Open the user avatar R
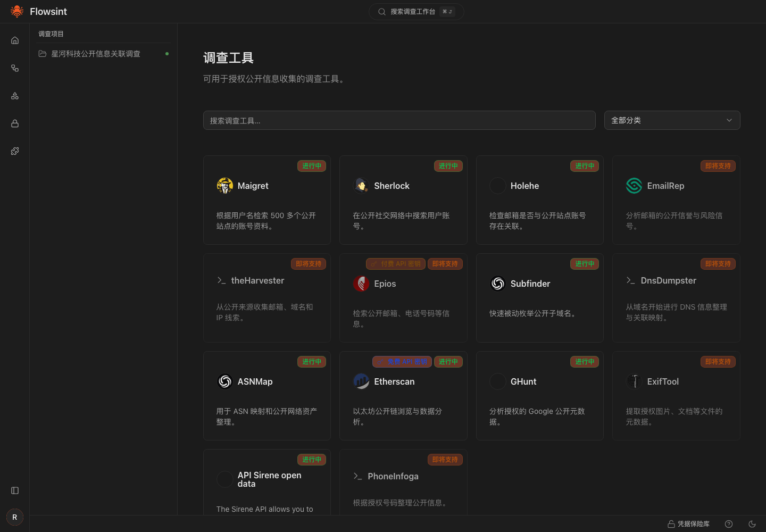This screenshot has height=532, width=766. pyautogui.click(x=15, y=517)
